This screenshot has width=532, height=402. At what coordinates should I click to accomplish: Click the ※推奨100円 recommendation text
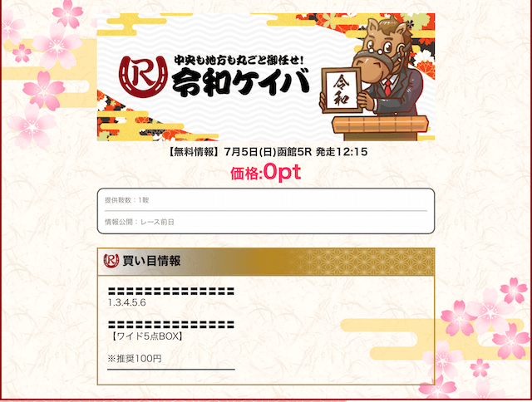[x=135, y=359]
